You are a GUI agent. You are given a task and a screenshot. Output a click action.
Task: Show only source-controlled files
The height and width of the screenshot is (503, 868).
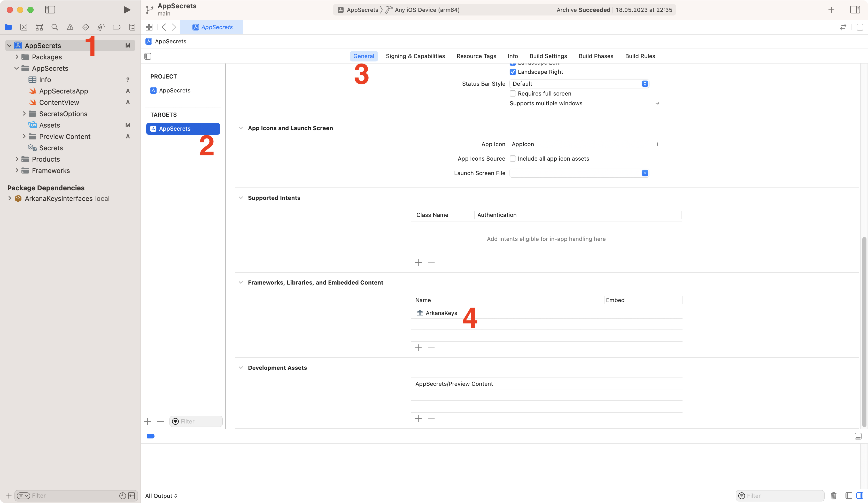[131, 496]
